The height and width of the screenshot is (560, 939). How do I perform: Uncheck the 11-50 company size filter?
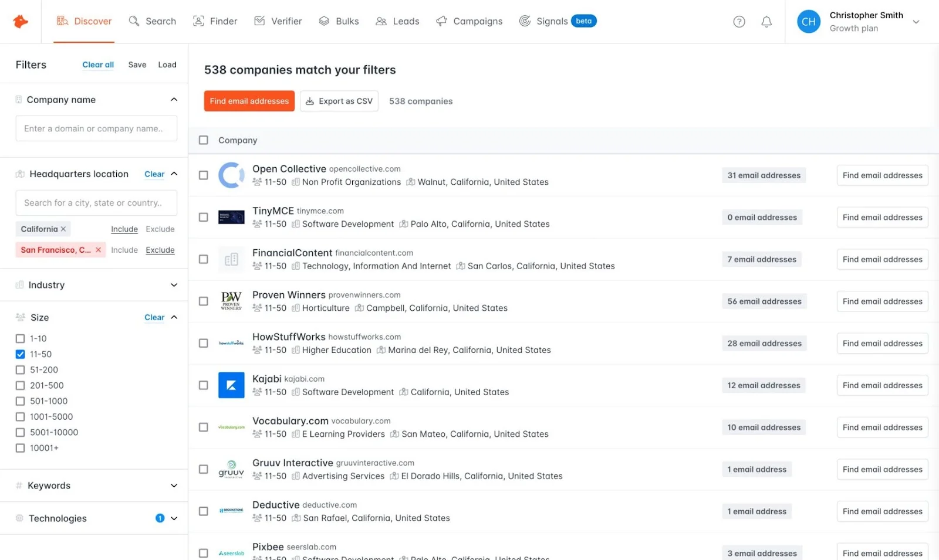coord(20,354)
